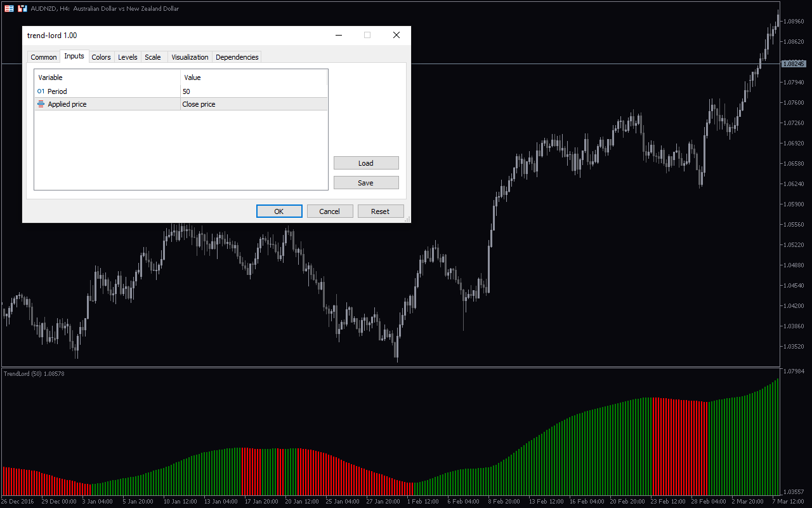This screenshot has height=508, width=812.
Task: Click the AUDNZD, H4 chart title
Action: [x=105, y=9]
